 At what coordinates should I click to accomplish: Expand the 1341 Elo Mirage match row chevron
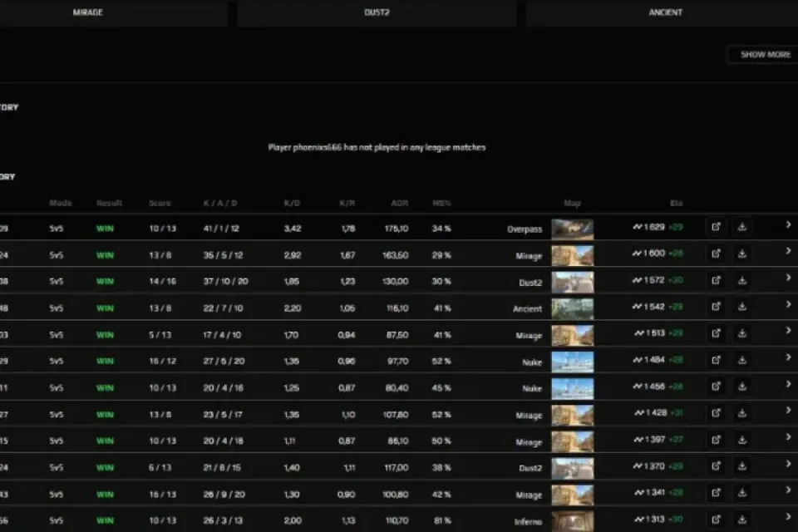click(788, 490)
